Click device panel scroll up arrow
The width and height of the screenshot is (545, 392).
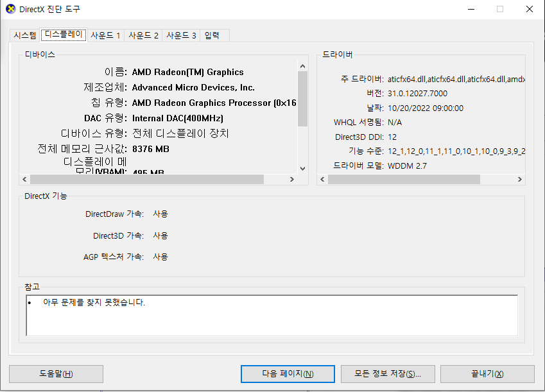(303, 66)
